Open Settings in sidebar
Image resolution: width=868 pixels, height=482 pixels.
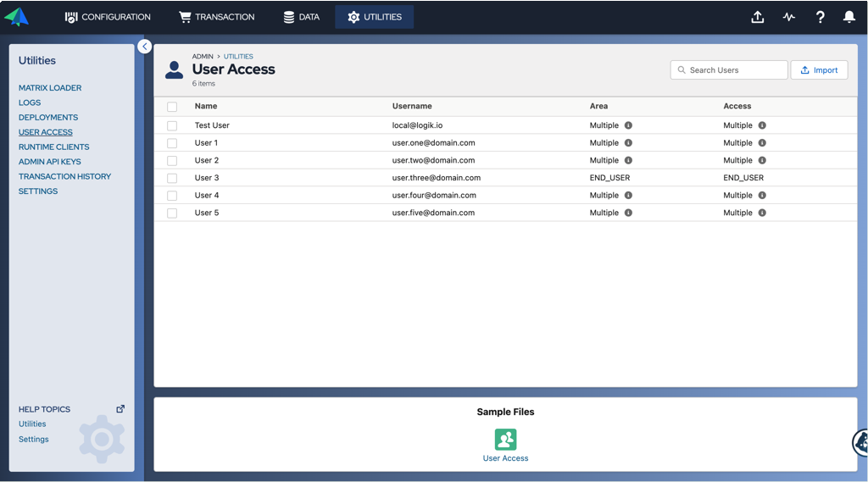pyautogui.click(x=37, y=191)
